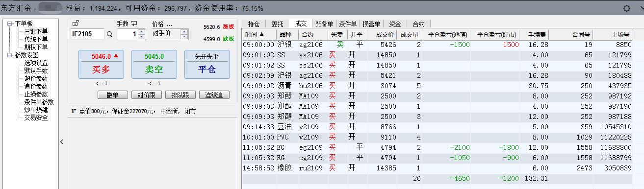Focus the IF2105 contract code field
The height and width of the screenshot is (189, 644).
click(87, 34)
